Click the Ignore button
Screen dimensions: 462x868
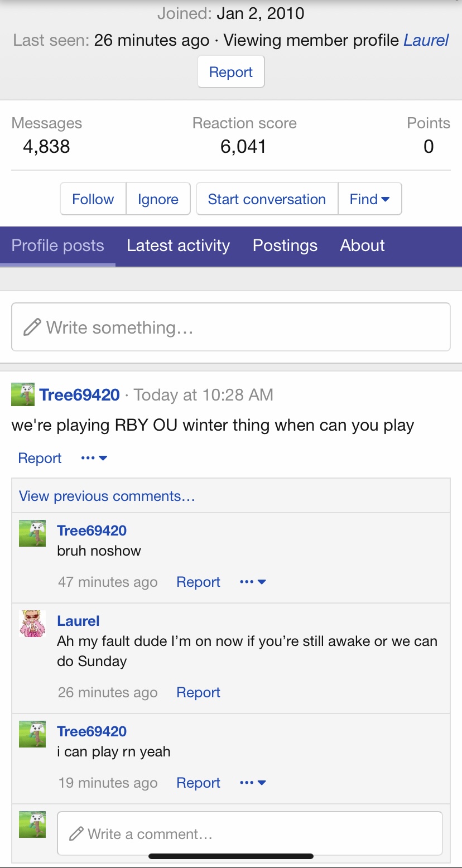(x=158, y=199)
